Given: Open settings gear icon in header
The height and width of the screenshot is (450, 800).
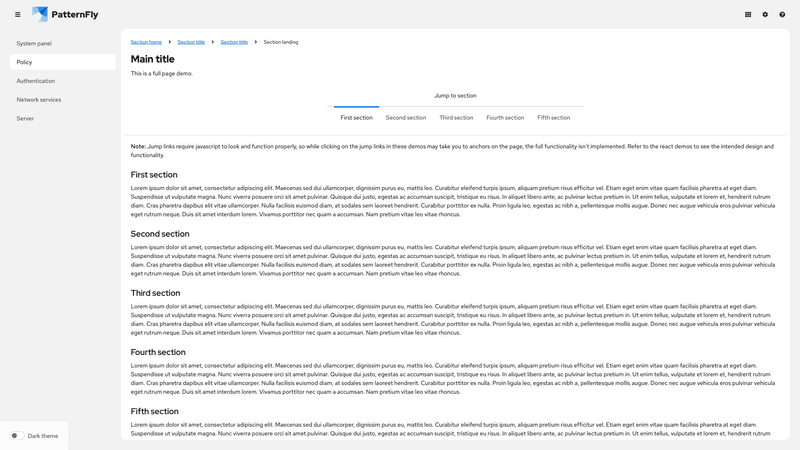Looking at the screenshot, I should click(765, 14).
